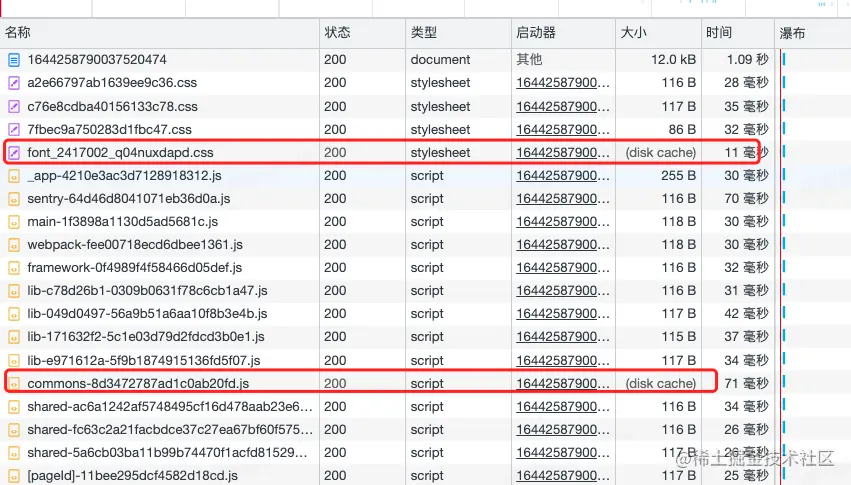This screenshot has height=485, width=851.
Task: Click stylesheet icon beside a2e66797ab1639ee9c36.css
Action: pyautogui.click(x=14, y=83)
